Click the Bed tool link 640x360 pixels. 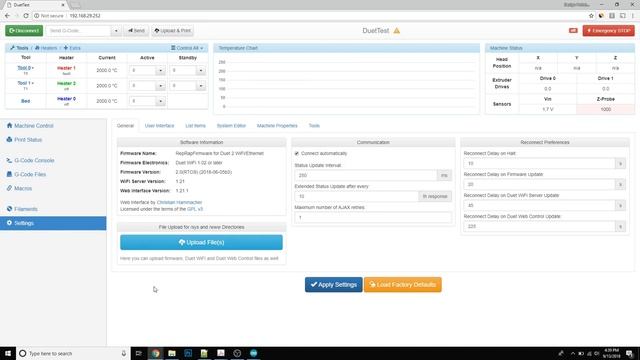pyautogui.click(x=25, y=101)
